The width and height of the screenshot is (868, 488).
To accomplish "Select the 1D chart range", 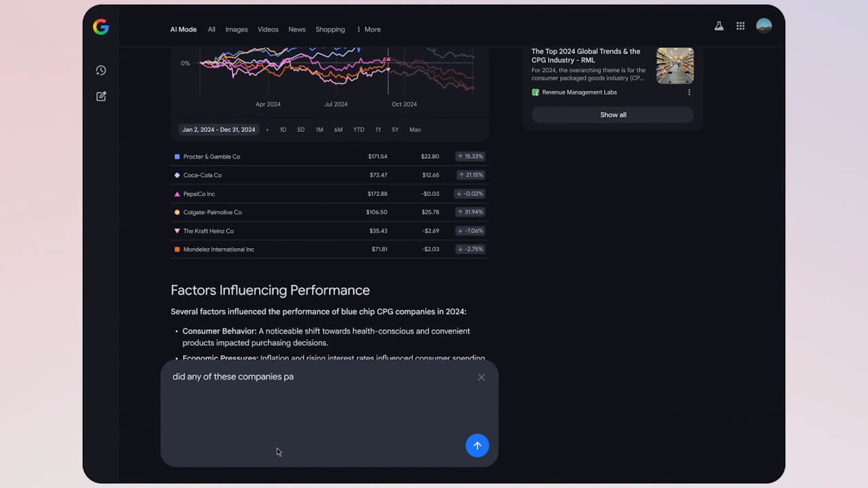I will (x=283, y=129).
